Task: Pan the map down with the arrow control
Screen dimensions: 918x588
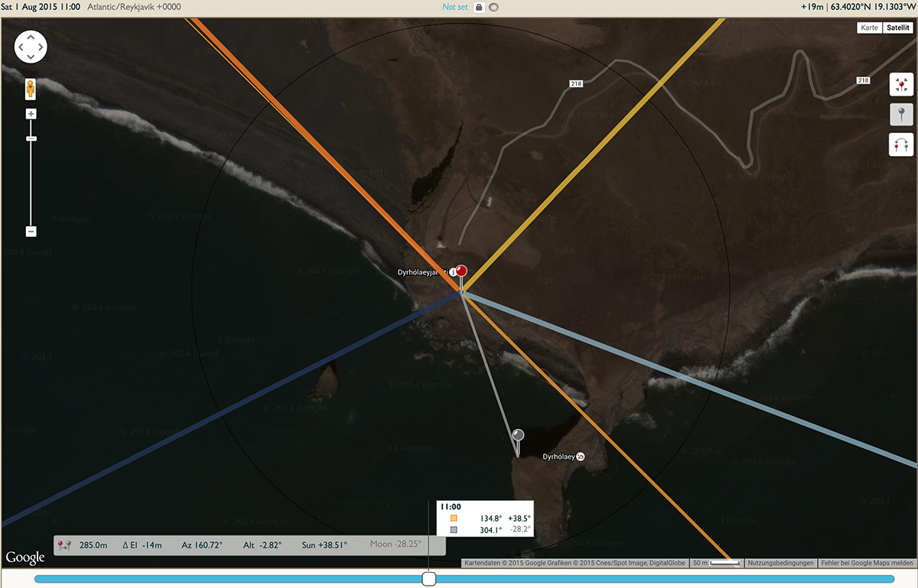Action: (x=31, y=57)
